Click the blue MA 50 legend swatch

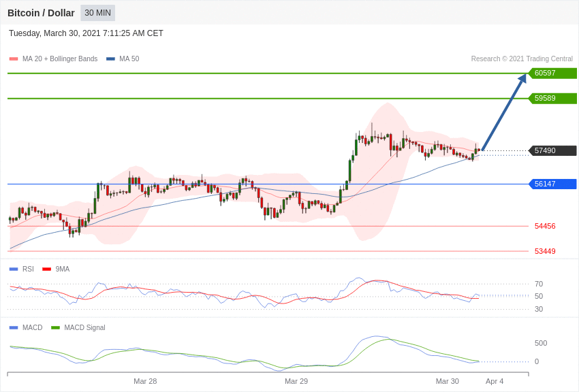click(110, 59)
